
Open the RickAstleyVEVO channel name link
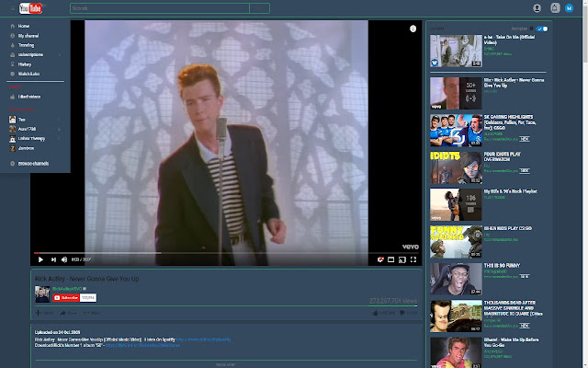[x=67, y=289]
